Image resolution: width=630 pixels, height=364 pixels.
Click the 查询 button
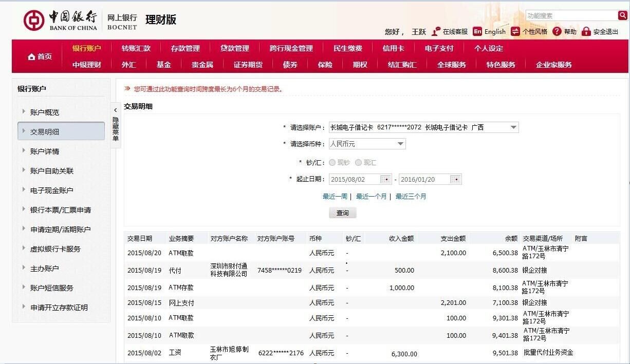[342, 213]
